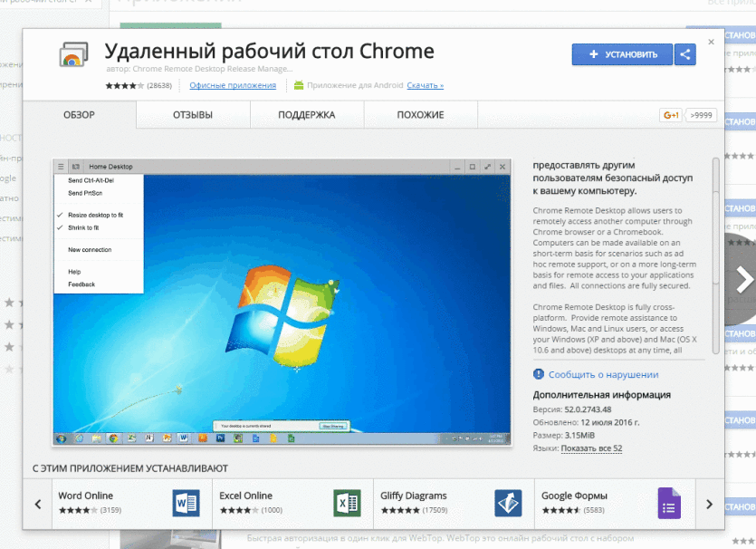The height and width of the screenshot is (549, 756).
Task: Toggle Resize desktop to fit option
Action: point(95,216)
